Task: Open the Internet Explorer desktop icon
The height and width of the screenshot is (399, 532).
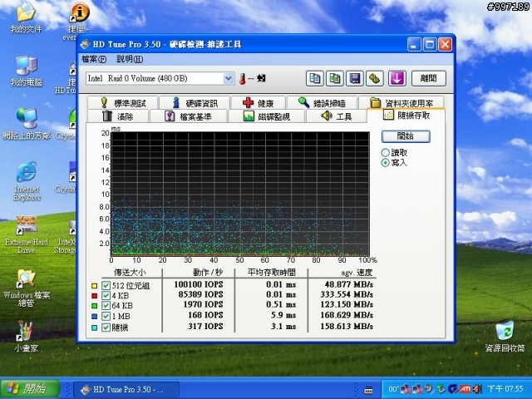Action: click(27, 181)
